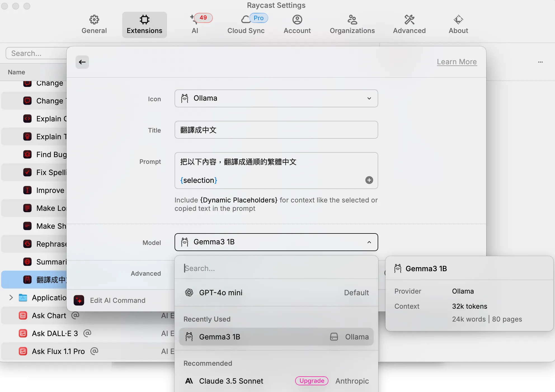
Task: Select the Explain C… command row
Action: (x=34, y=119)
